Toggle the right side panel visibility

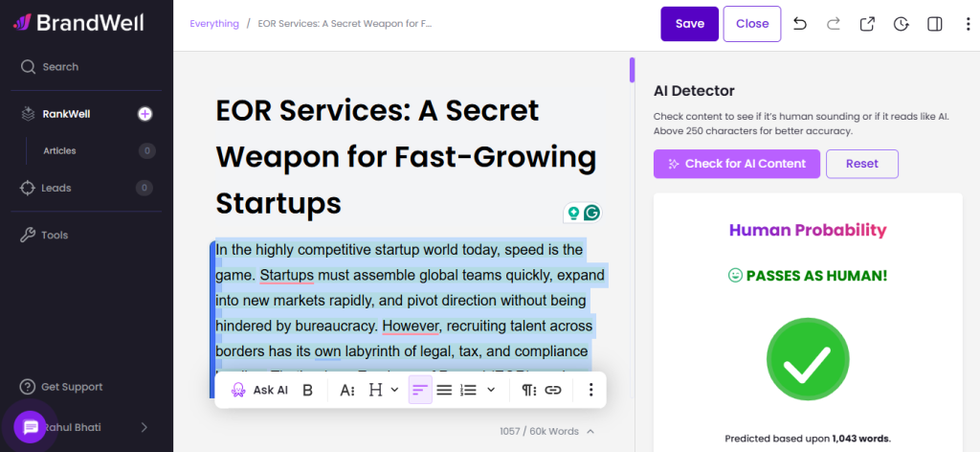(935, 24)
